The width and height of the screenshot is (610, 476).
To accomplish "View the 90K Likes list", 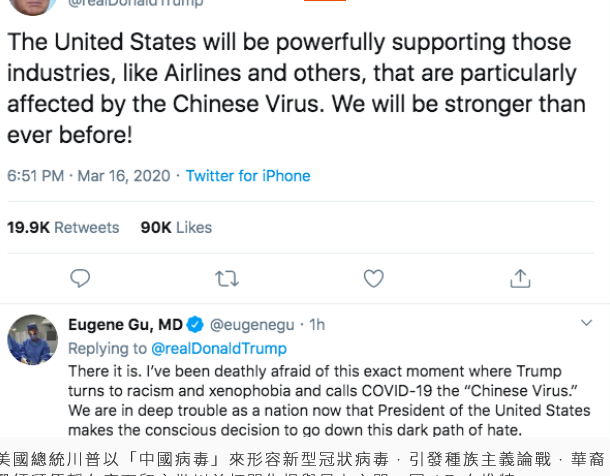I will 176,227.
